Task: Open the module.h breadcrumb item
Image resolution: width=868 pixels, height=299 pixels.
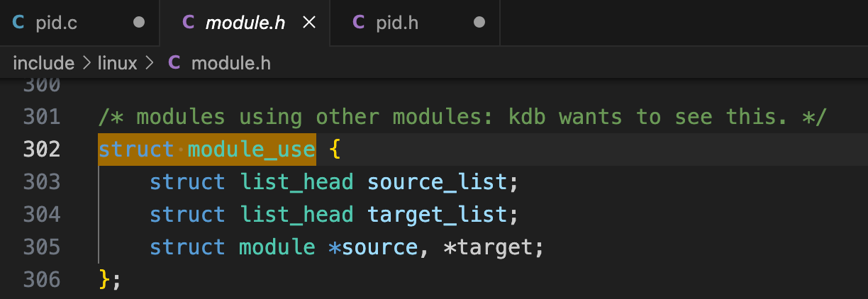Action: coord(231,63)
